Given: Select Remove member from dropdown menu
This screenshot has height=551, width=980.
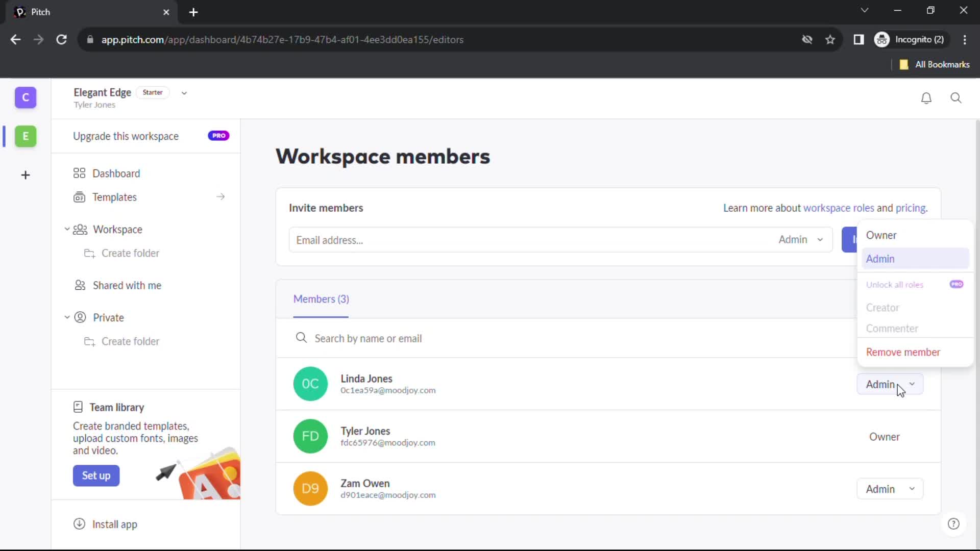Looking at the screenshot, I should [904, 352].
